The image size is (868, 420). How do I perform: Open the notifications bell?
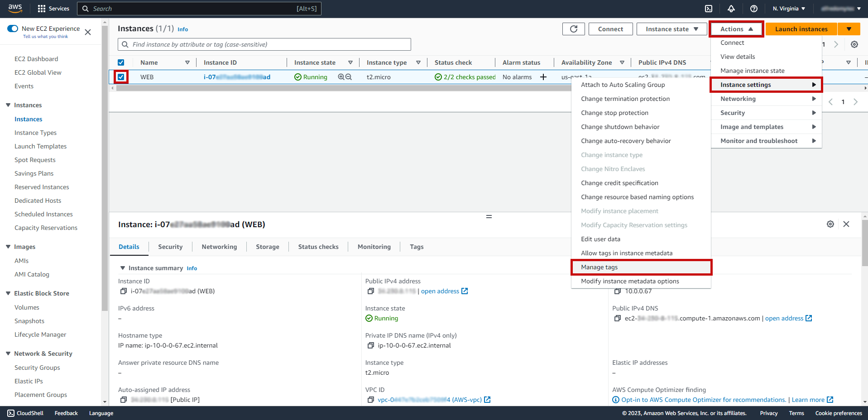coord(731,9)
